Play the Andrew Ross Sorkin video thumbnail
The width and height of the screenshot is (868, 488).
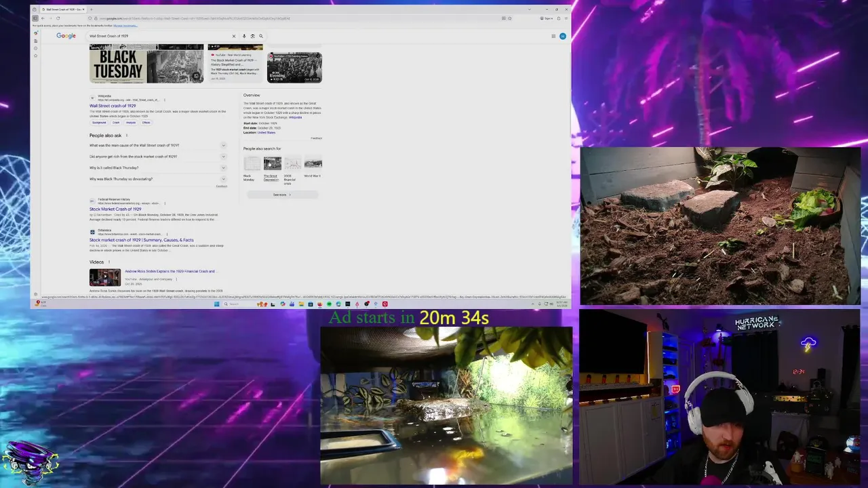click(x=105, y=277)
